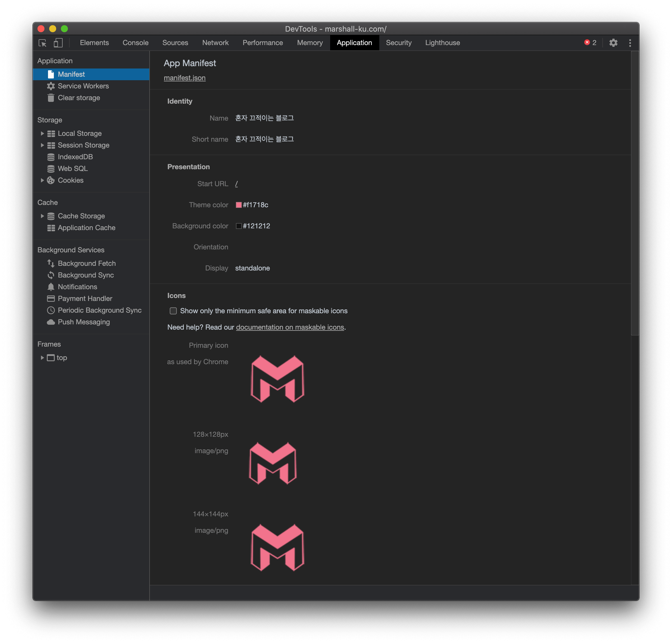Open the manifest.json link

click(184, 78)
